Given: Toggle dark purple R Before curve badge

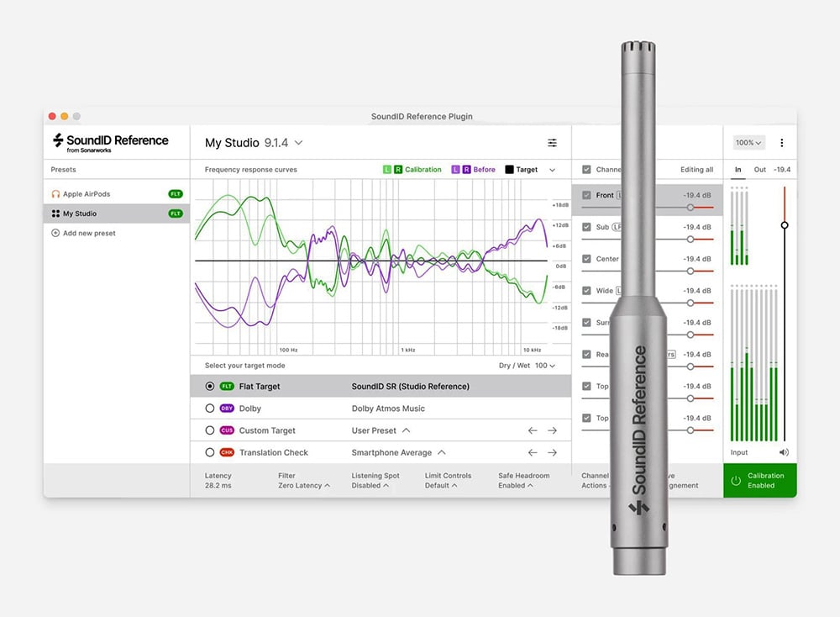Looking at the screenshot, I should pyautogui.click(x=466, y=170).
